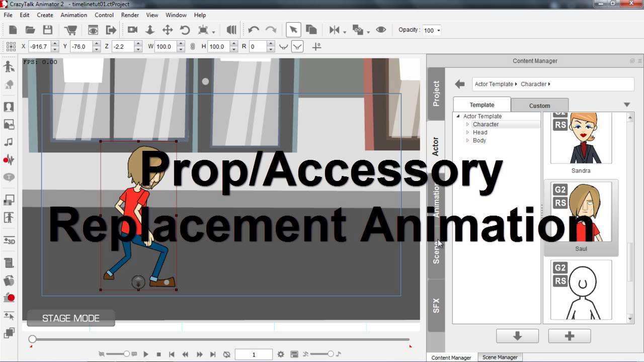The width and height of the screenshot is (644, 362).
Task: Show the timeline with the timeline icon
Action: point(294,354)
